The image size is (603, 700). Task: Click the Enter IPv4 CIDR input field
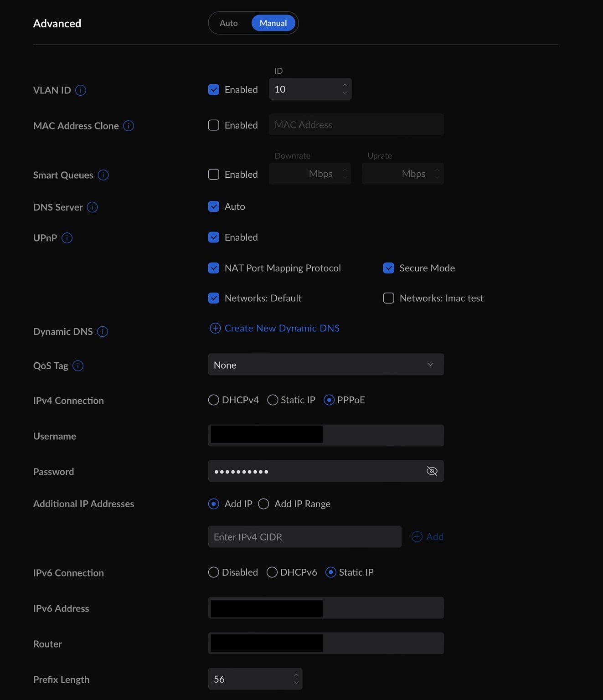coord(304,537)
